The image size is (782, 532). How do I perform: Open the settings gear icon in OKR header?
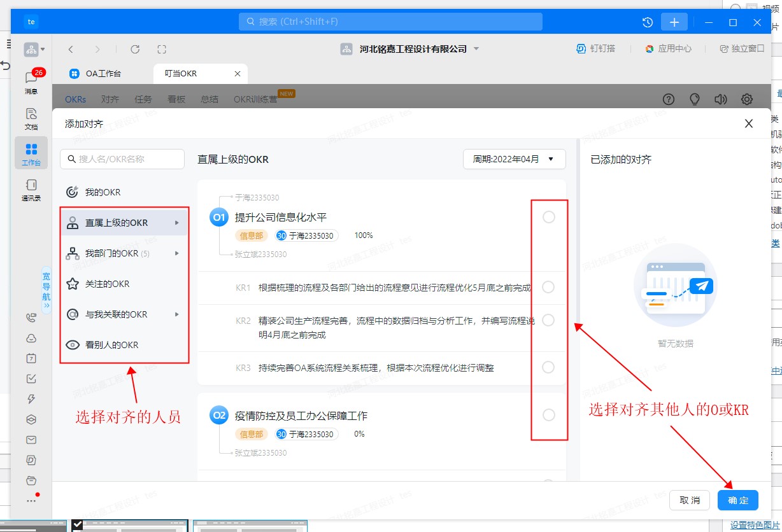747,99
